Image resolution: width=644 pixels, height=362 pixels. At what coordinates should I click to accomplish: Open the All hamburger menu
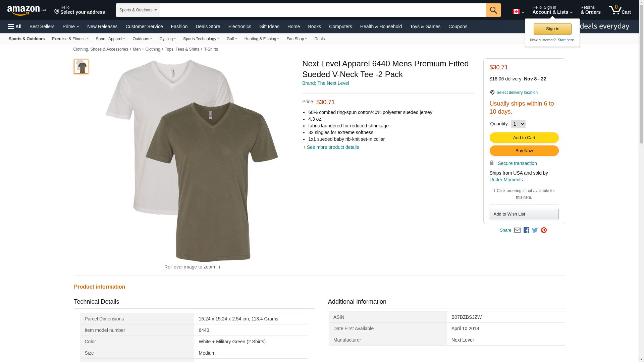point(15,26)
